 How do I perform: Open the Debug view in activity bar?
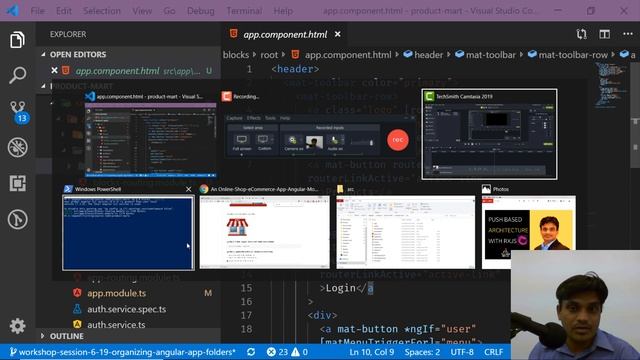(18, 147)
